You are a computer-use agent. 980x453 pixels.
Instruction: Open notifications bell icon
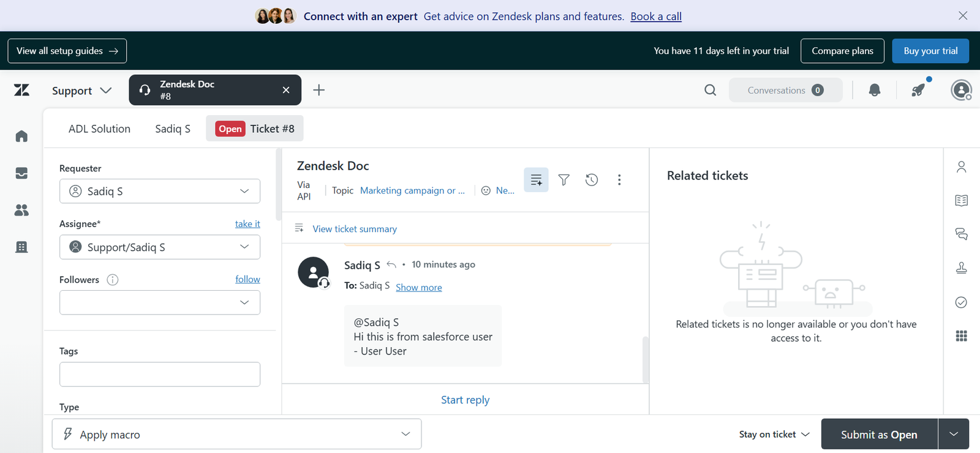click(875, 90)
